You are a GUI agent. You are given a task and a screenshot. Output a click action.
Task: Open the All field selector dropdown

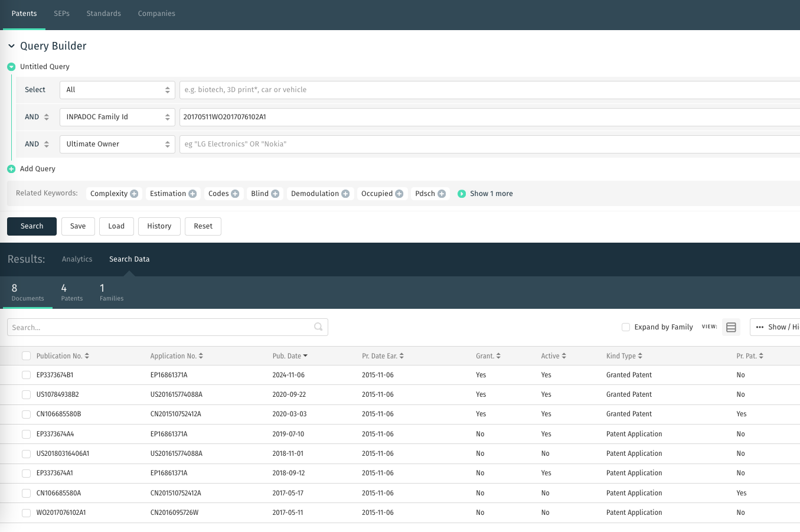coord(117,90)
